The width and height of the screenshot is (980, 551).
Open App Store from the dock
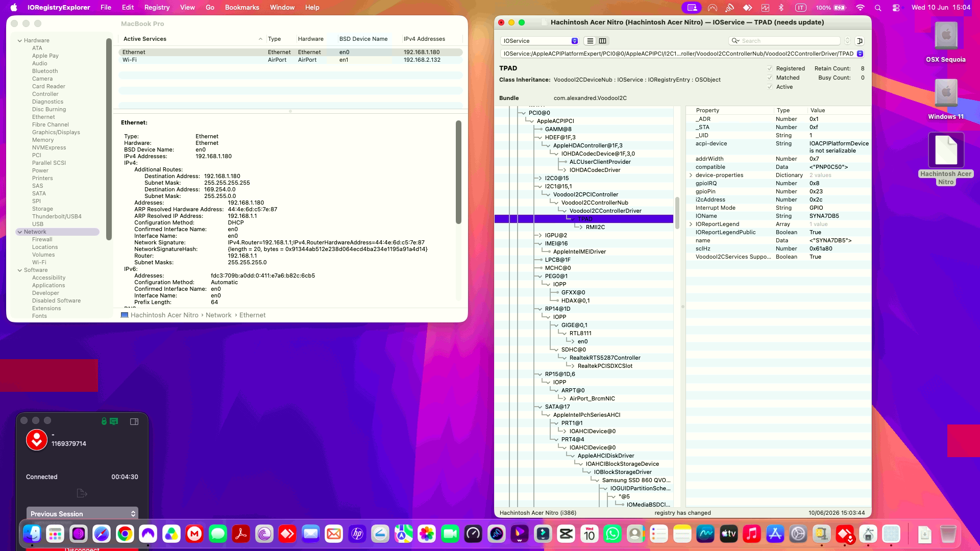pyautogui.click(x=775, y=534)
